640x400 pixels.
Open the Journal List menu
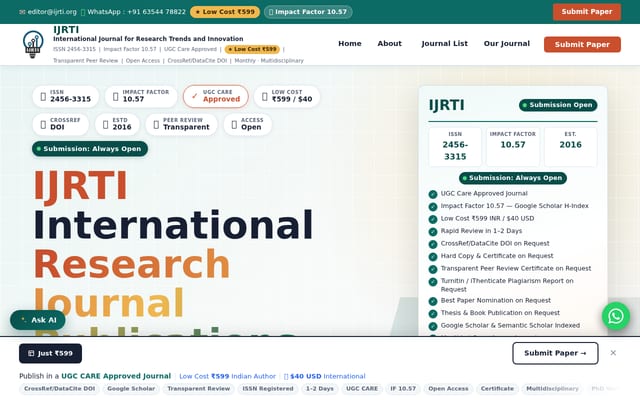coord(444,44)
